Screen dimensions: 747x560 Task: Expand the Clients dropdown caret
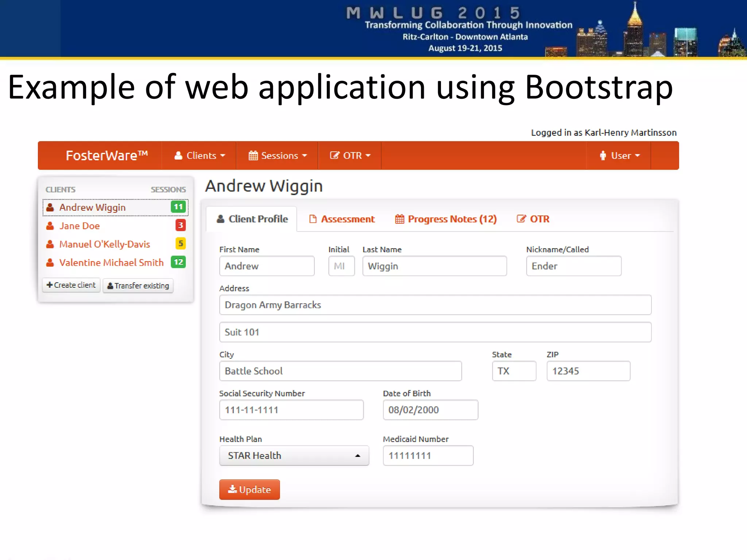(223, 156)
